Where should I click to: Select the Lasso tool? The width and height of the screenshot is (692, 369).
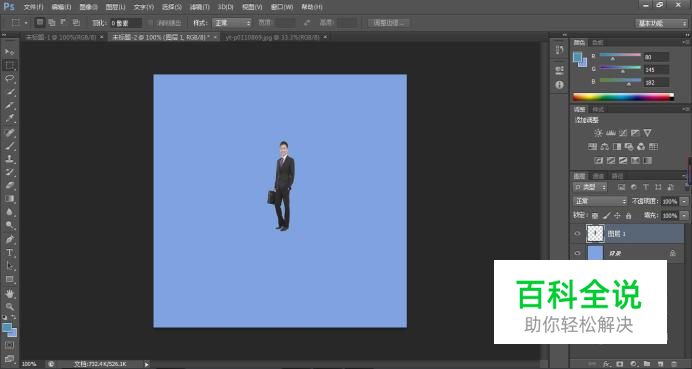[10, 79]
